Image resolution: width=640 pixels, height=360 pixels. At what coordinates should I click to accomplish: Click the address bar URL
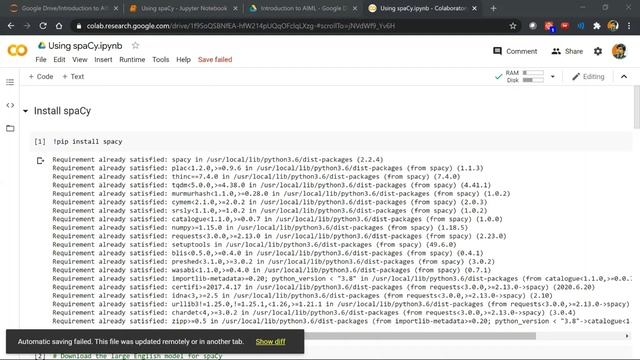point(241,26)
